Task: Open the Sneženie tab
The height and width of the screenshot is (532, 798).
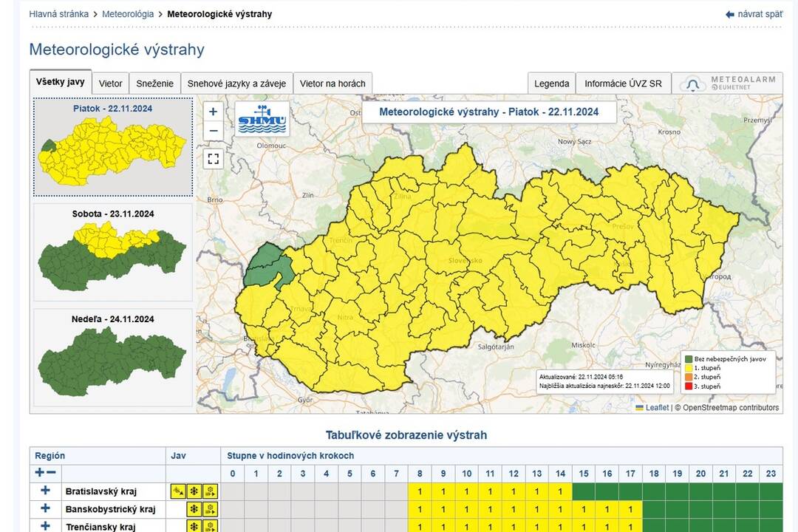Action: [155, 83]
